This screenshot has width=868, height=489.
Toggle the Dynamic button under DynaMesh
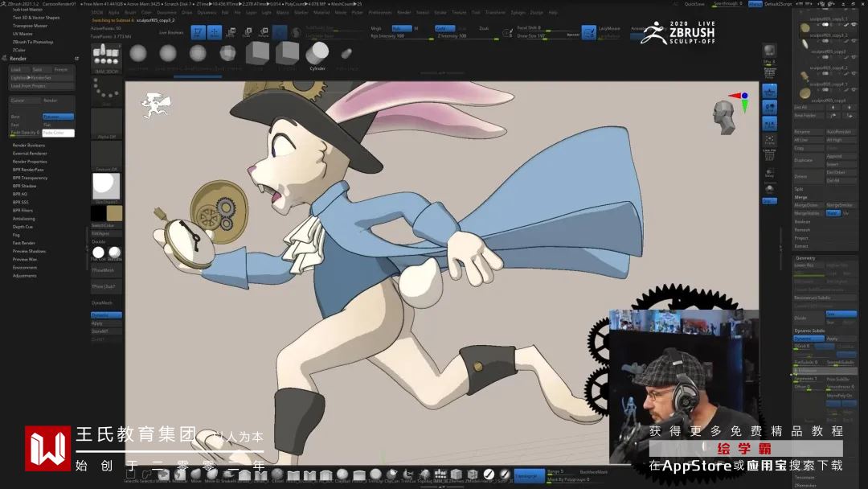point(106,315)
